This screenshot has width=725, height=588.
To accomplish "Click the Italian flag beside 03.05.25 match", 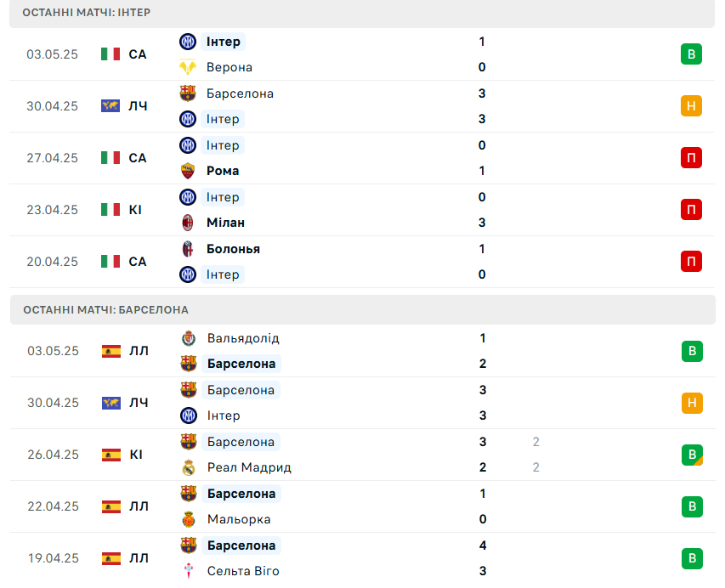I will (110, 54).
